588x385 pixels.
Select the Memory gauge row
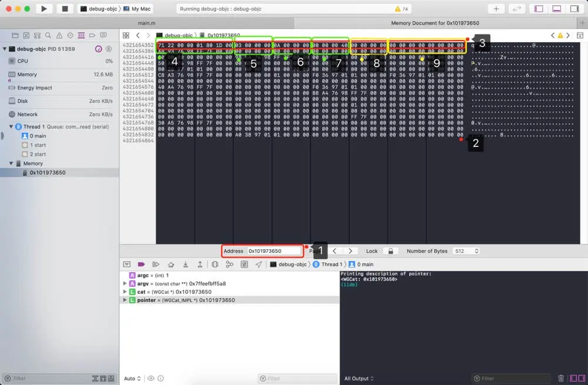[x=60, y=74]
